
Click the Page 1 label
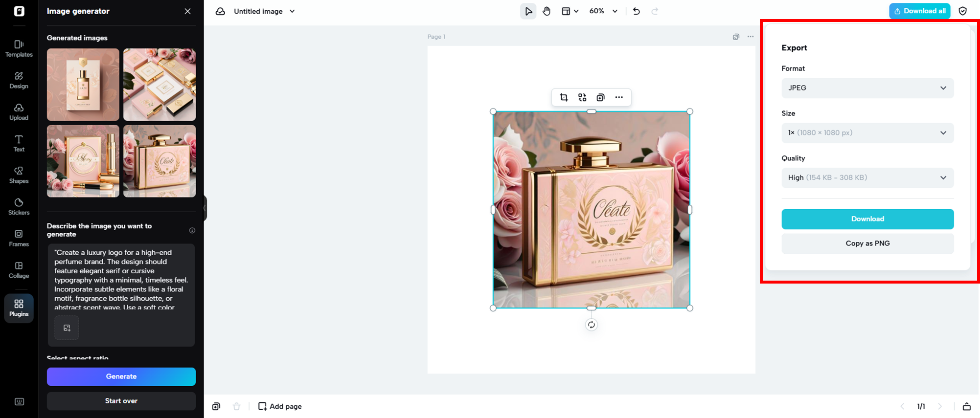point(436,37)
